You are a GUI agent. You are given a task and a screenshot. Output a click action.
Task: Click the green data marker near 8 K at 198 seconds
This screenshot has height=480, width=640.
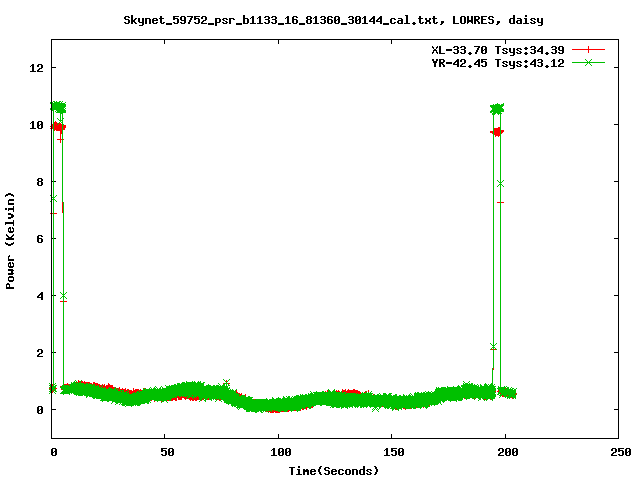point(501,184)
